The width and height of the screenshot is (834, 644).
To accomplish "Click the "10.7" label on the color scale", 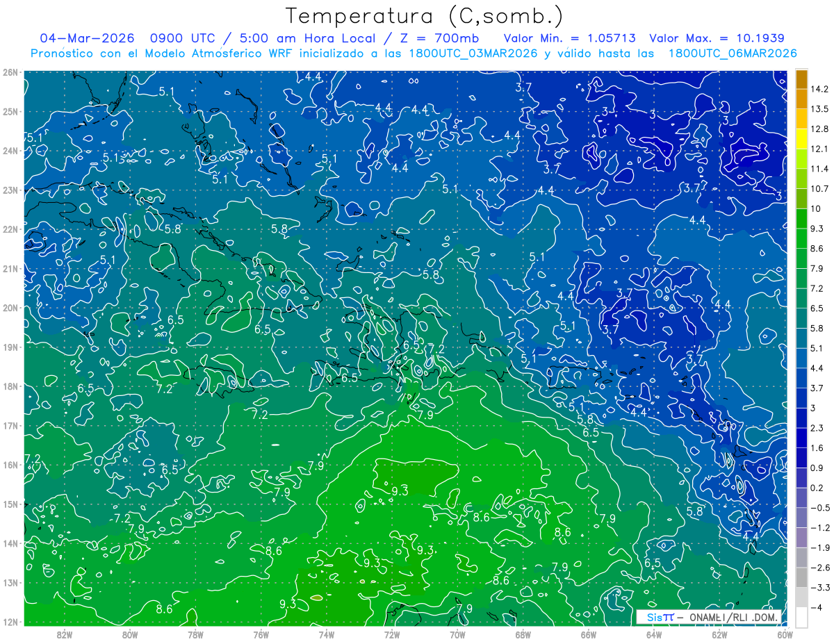I will [819, 189].
